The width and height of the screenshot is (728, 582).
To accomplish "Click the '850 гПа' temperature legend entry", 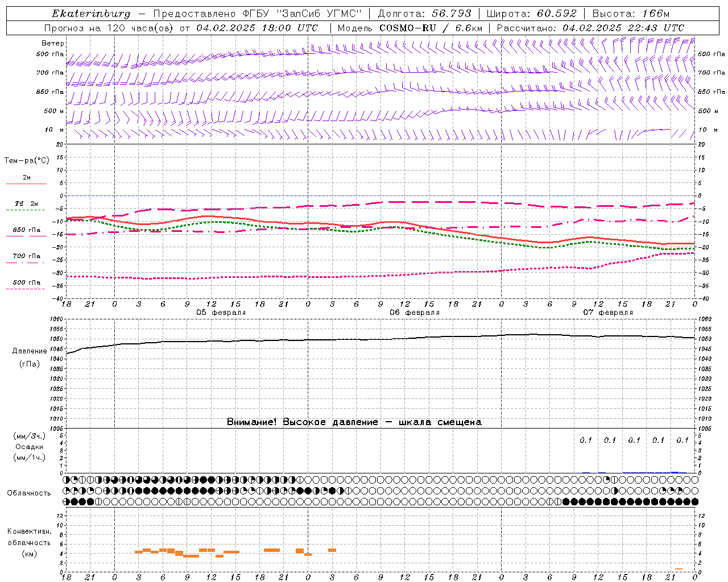I will coord(26,230).
